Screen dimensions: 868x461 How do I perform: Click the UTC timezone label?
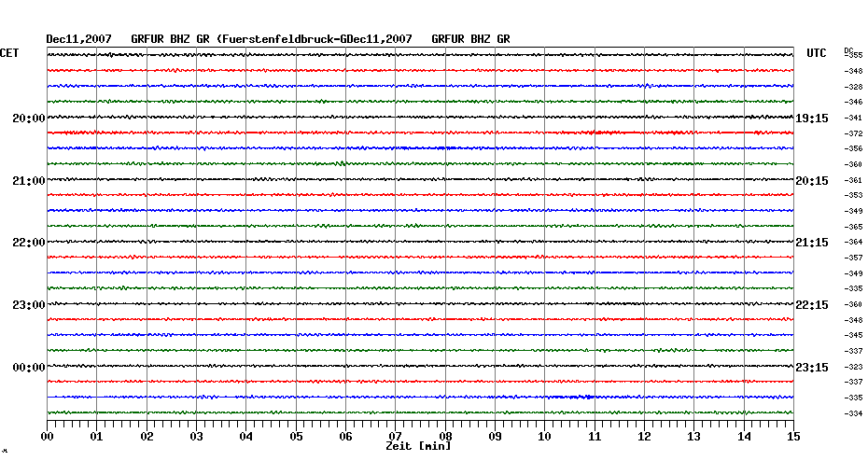tap(816, 53)
